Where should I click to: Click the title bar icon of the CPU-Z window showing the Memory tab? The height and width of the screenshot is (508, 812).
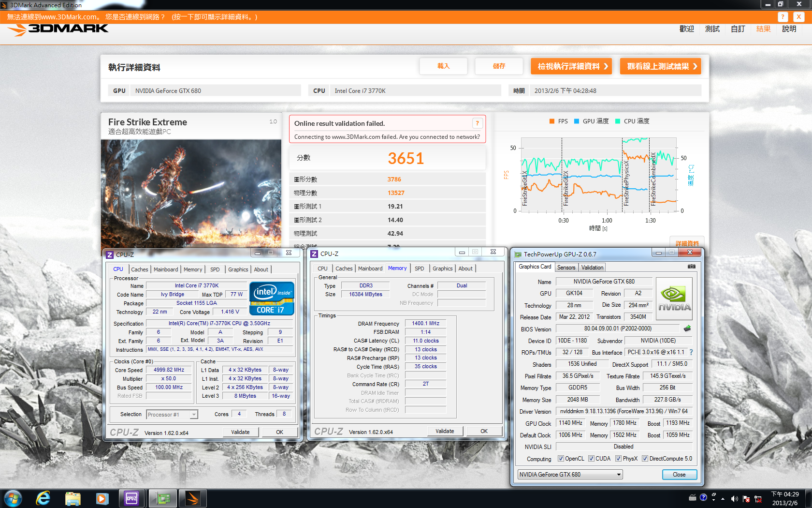point(314,254)
